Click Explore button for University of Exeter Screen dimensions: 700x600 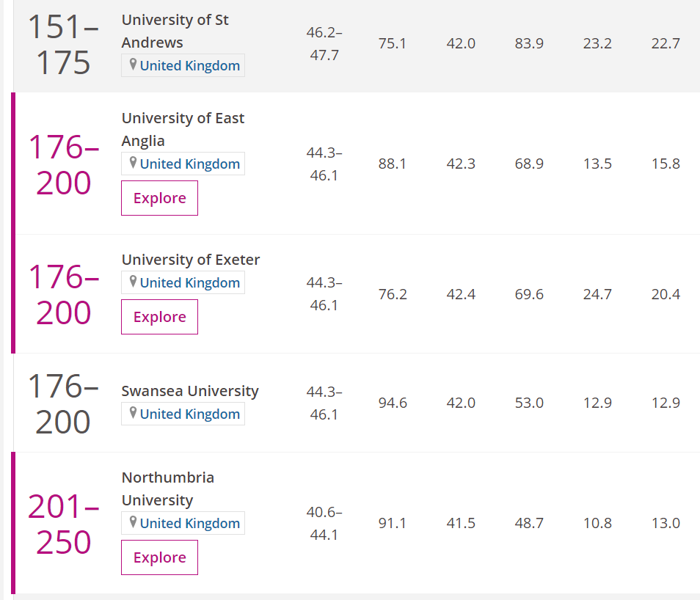point(159,317)
